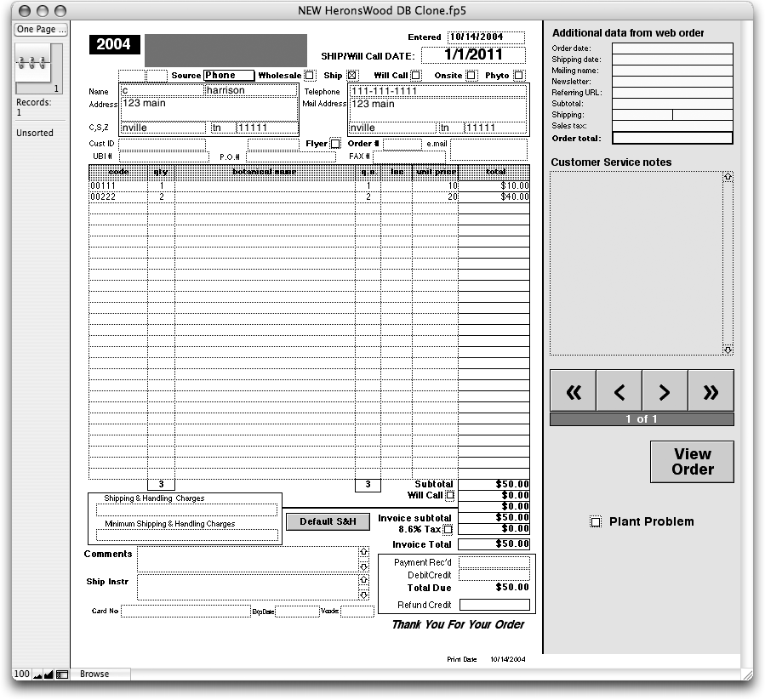The image size is (765, 700).
Task: Click the Default S&H button
Action: pyautogui.click(x=328, y=521)
